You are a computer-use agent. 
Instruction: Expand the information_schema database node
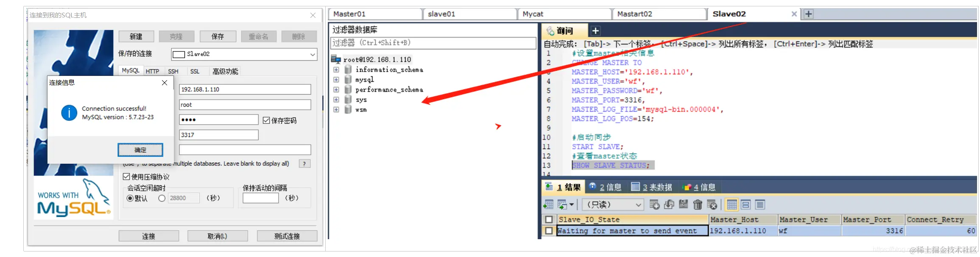click(x=336, y=70)
